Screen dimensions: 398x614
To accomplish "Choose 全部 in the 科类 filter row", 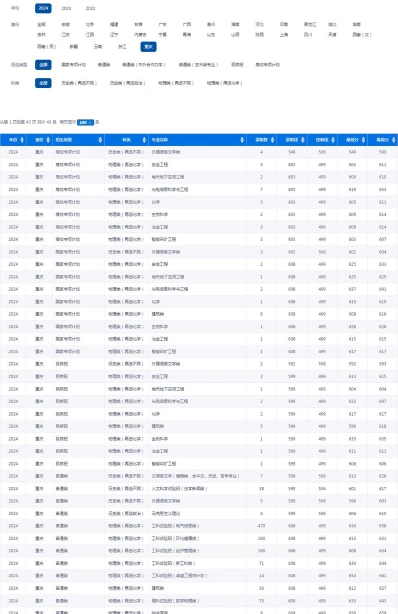I will coord(43,83).
